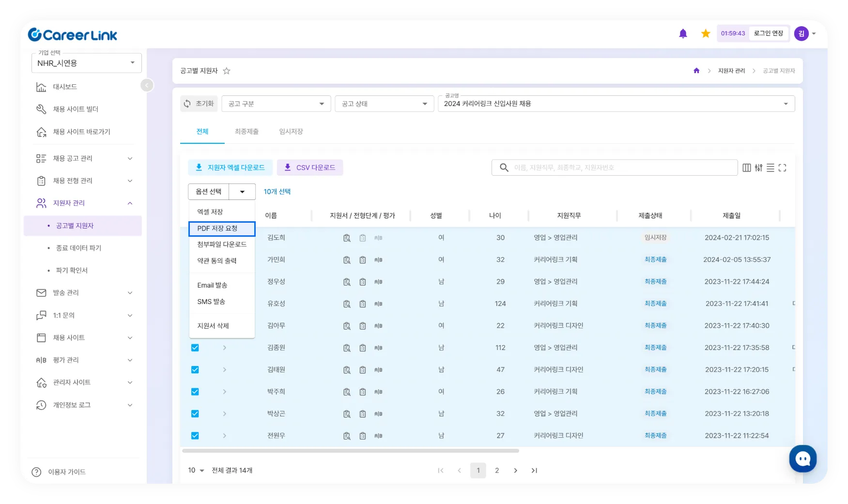Click the horizontal table scrollbar
848x504 pixels.
pos(351,451)
